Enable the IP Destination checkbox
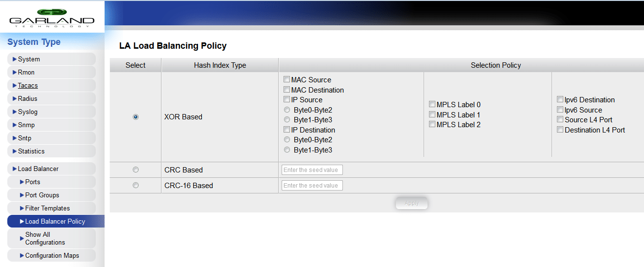Viewport: 644px width, 267px height. click(287, 130)
